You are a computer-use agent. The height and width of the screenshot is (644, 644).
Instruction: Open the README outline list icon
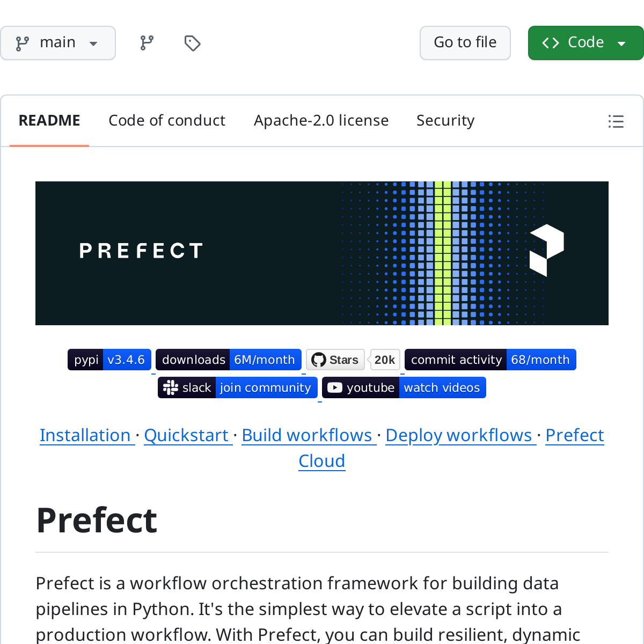[616, 121]
